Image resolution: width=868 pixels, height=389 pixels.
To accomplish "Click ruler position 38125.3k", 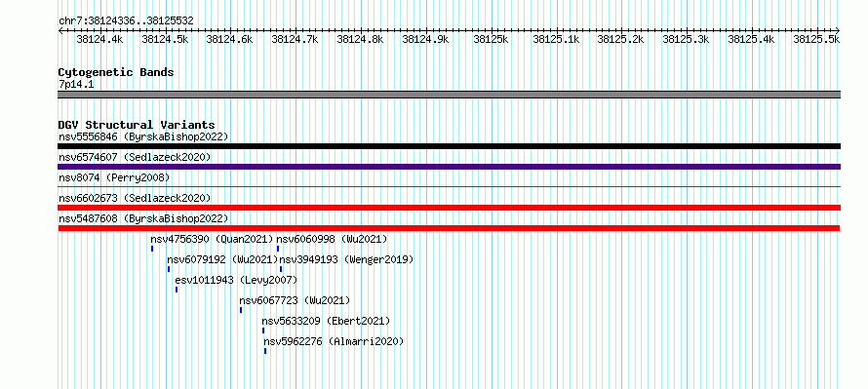I will point(687,39).
